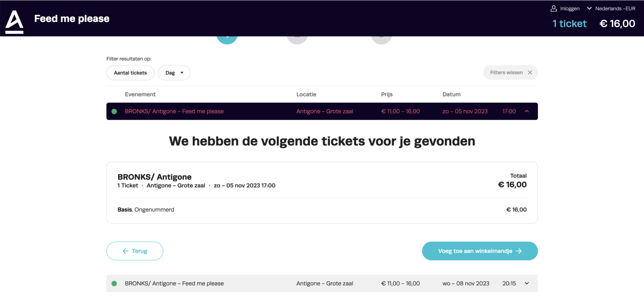Click the back arrow icon in Terug

click(126, 251)
